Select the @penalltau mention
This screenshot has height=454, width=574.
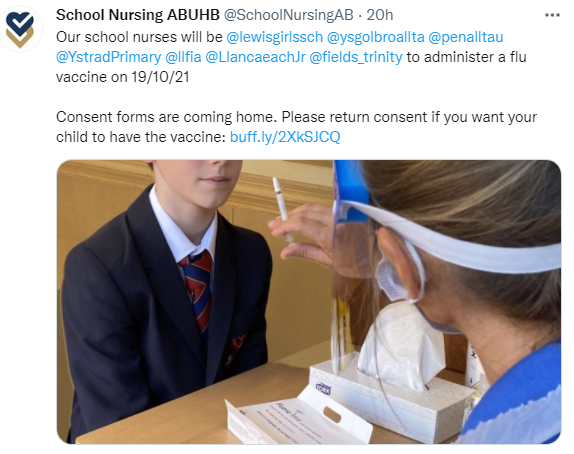[466, 37]
